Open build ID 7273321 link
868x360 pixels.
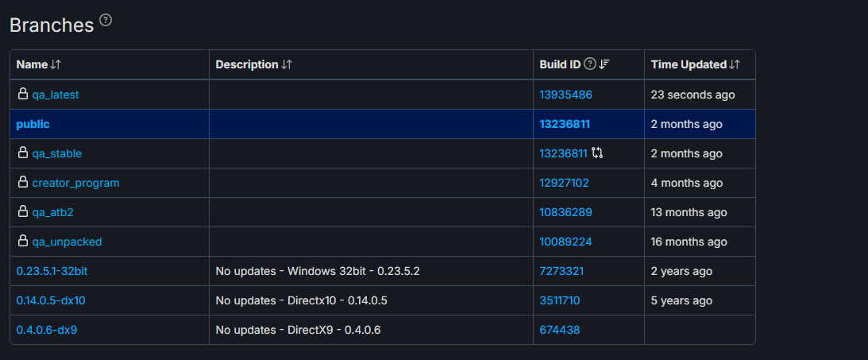click(x=561, y=271)
